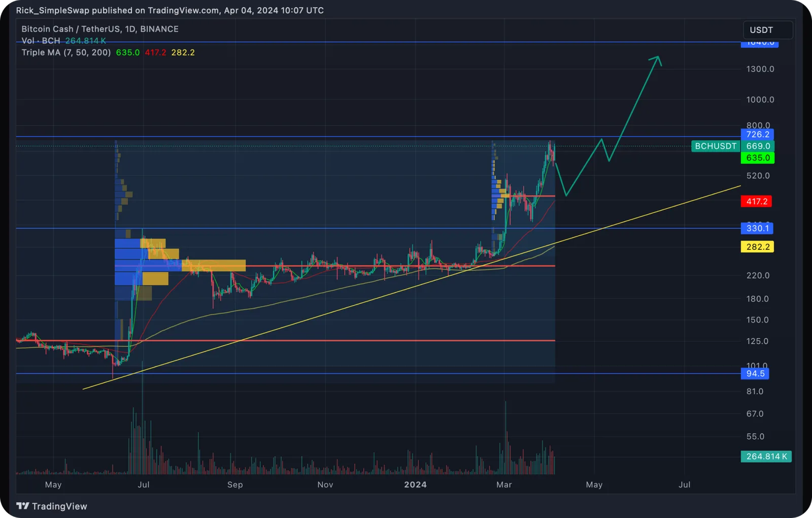Open the USDT currency selector
This screenshot has width=812, height=518.
click(x=768, y=30)
